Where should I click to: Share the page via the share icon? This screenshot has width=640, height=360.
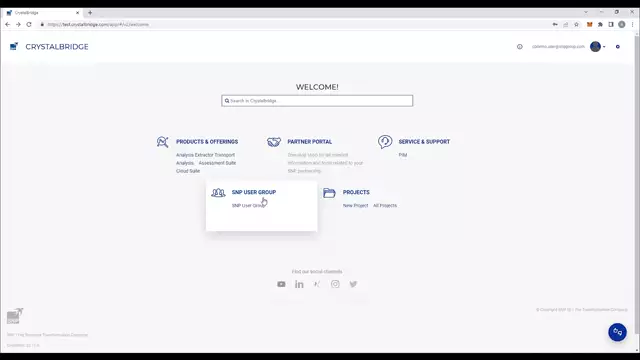pos(566,24)
